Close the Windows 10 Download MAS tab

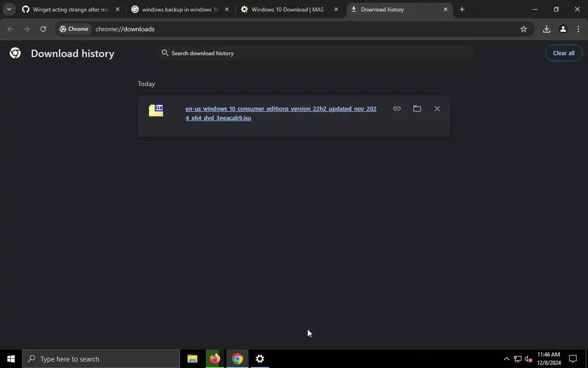pyautogui.click(x=336, y=9)
